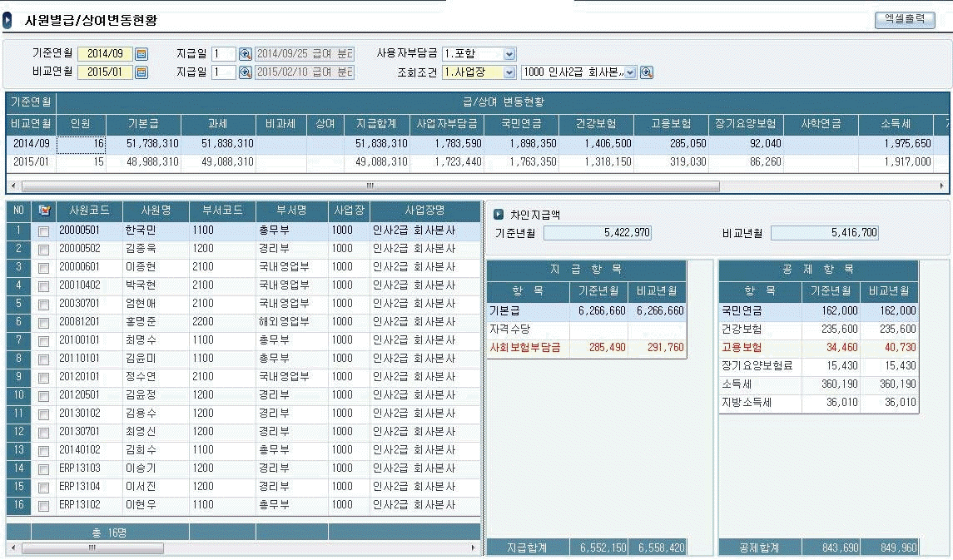Expand the 사용자부담금 dropdown
This screenshot has width=953, height=560.
point(509,54)
